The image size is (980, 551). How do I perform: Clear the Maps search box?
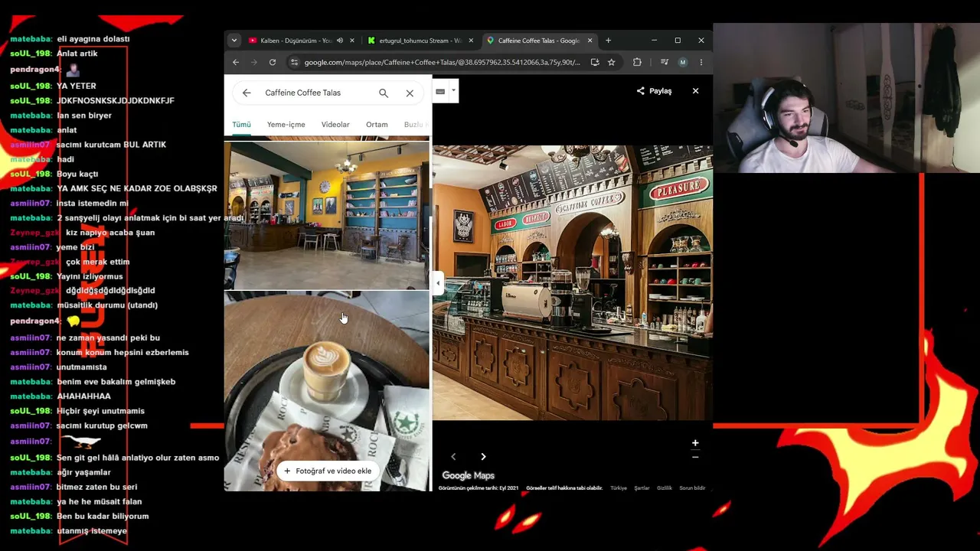click(x=410, y=93)
